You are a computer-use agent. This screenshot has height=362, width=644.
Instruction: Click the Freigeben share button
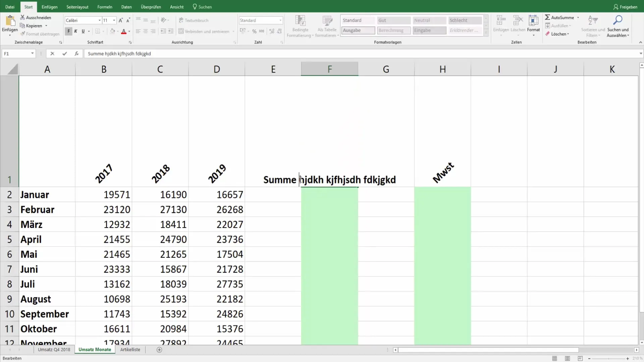click(625, 7)
